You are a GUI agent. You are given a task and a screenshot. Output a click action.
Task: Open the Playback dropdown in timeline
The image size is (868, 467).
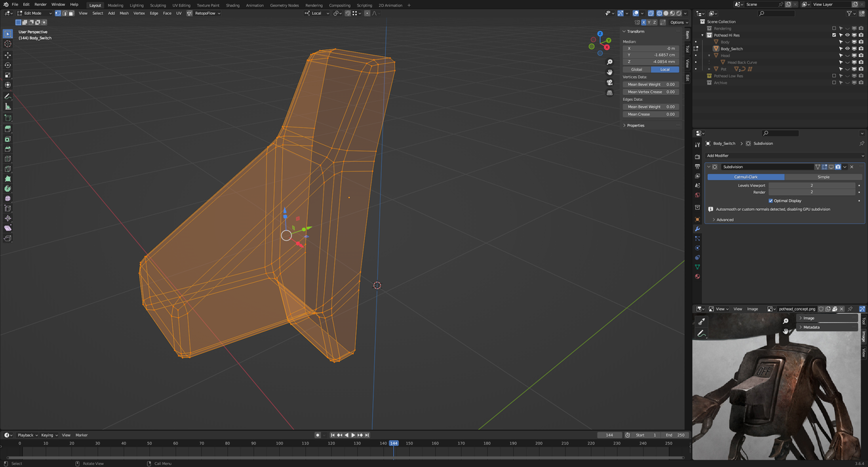point(27,435)
